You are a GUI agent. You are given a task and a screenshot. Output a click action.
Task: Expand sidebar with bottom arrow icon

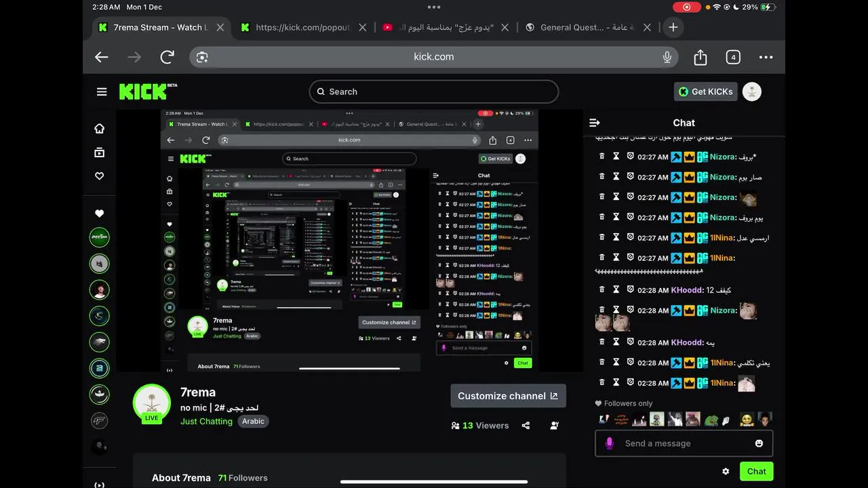[100, 485]
